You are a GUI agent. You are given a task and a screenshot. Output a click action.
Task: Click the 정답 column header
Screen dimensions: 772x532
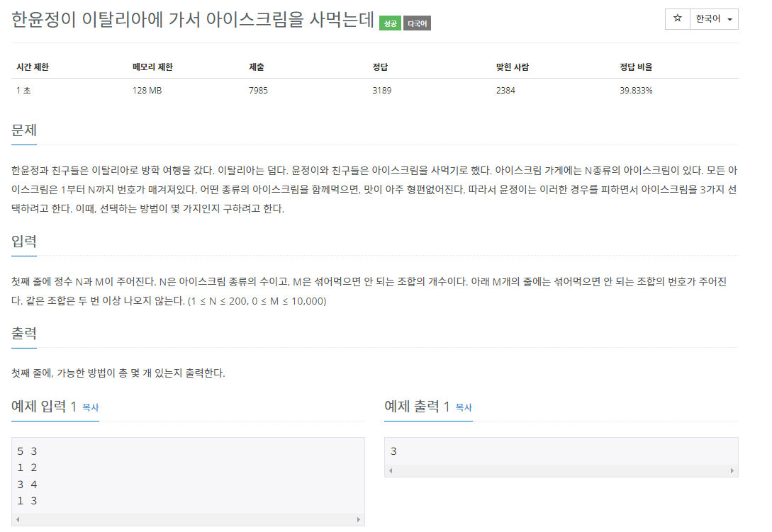(x=380, y=67)
